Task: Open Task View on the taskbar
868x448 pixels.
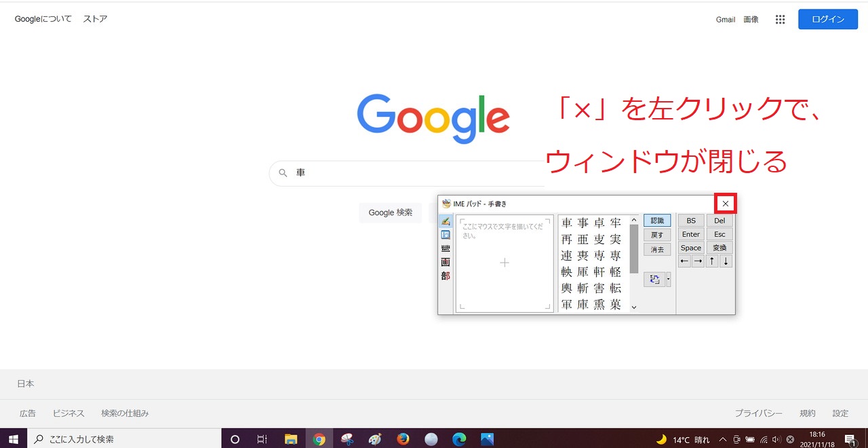Action: pyautogui.click(x=262, y=439)
